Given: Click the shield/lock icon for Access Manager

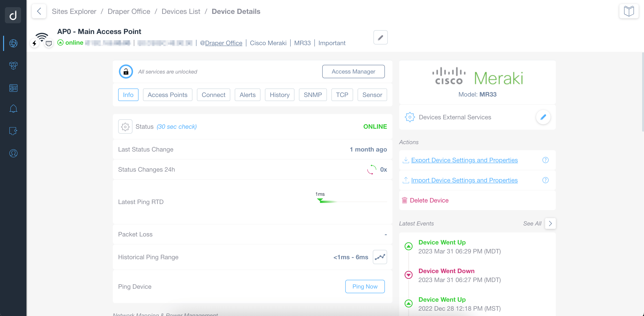Looking at the screenshot, I should (126, 72).
